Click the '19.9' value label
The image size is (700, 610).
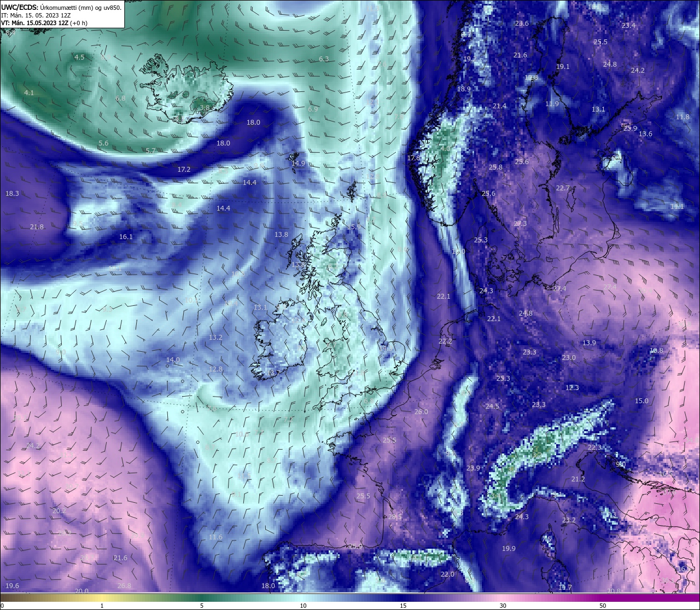coord(509,549)
